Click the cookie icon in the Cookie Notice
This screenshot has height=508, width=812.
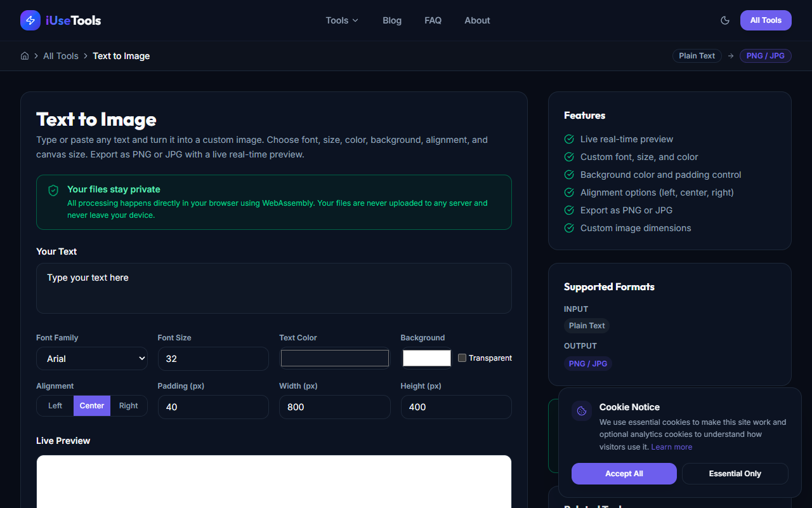581,410
